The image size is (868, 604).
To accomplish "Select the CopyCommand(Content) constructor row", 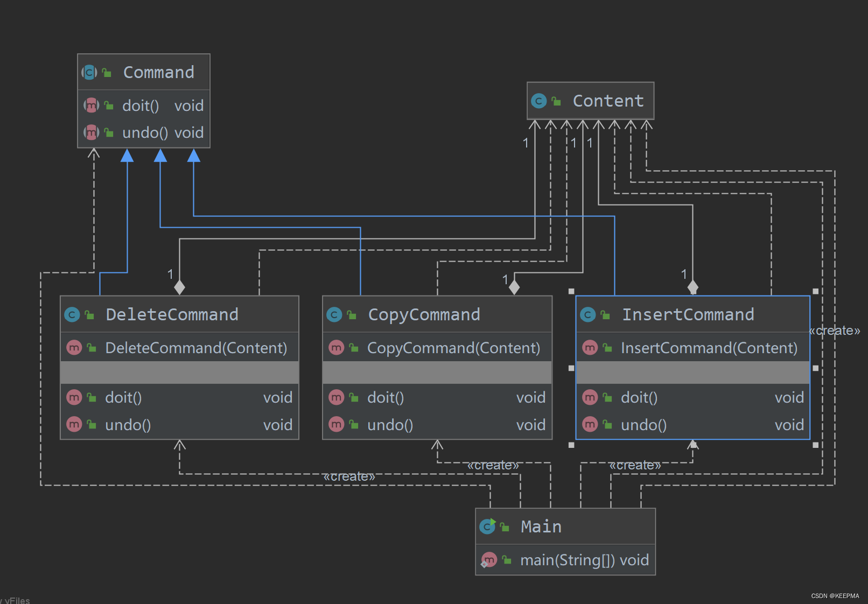I will [x=437, y=348].
